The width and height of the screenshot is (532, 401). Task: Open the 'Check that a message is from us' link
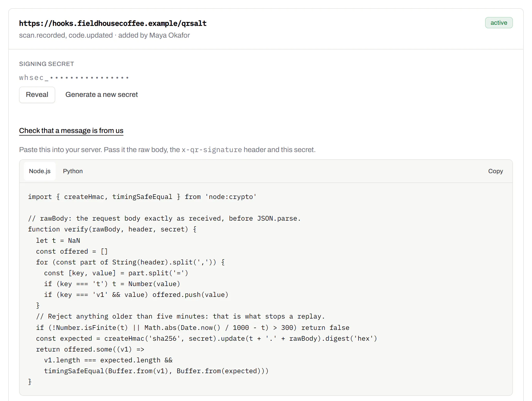point(71,131)
